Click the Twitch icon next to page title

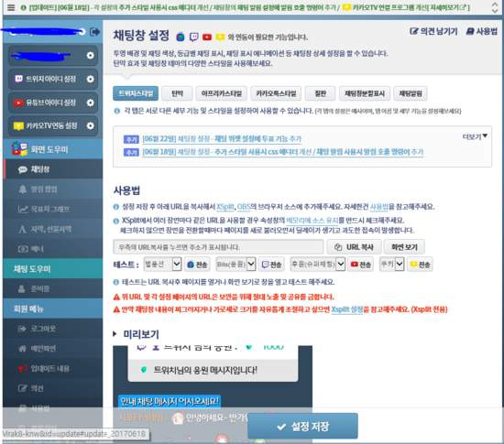(x=194, y=37)
